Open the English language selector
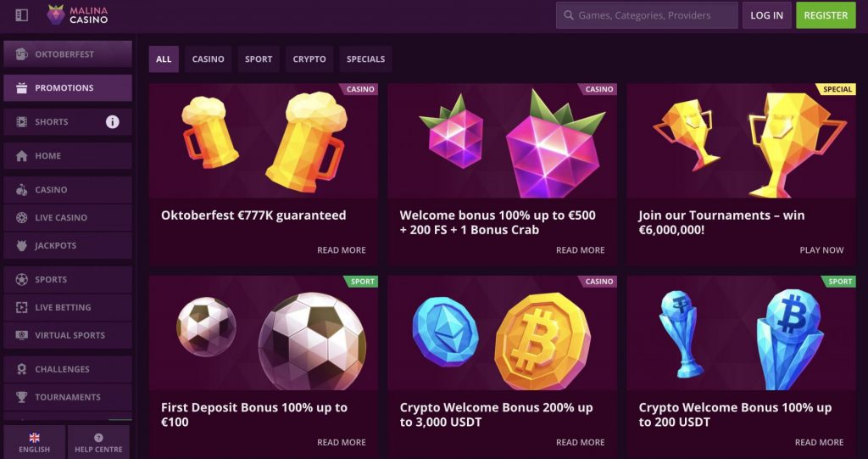This screenshot has height=459, width=868. tap(35, 442)
